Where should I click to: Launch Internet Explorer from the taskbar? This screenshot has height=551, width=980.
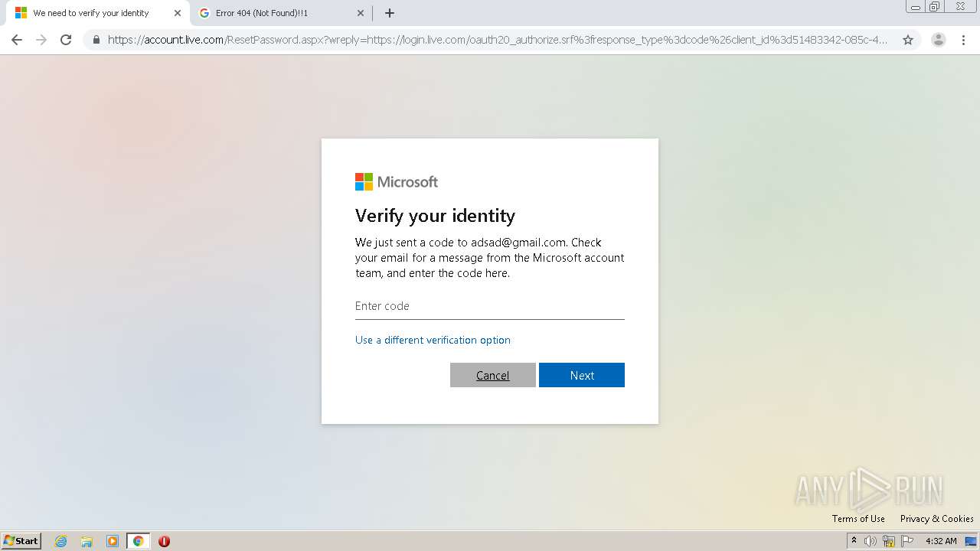[x=61, y=541]
